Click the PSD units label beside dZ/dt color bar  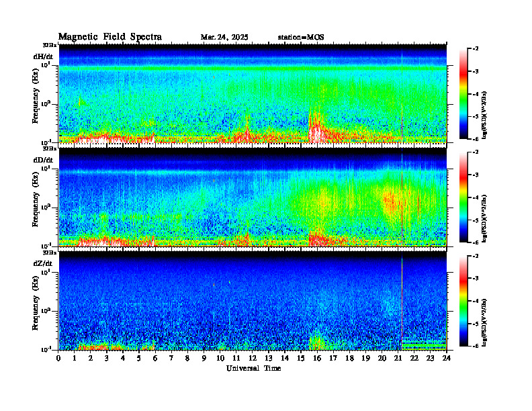point(484,322)
